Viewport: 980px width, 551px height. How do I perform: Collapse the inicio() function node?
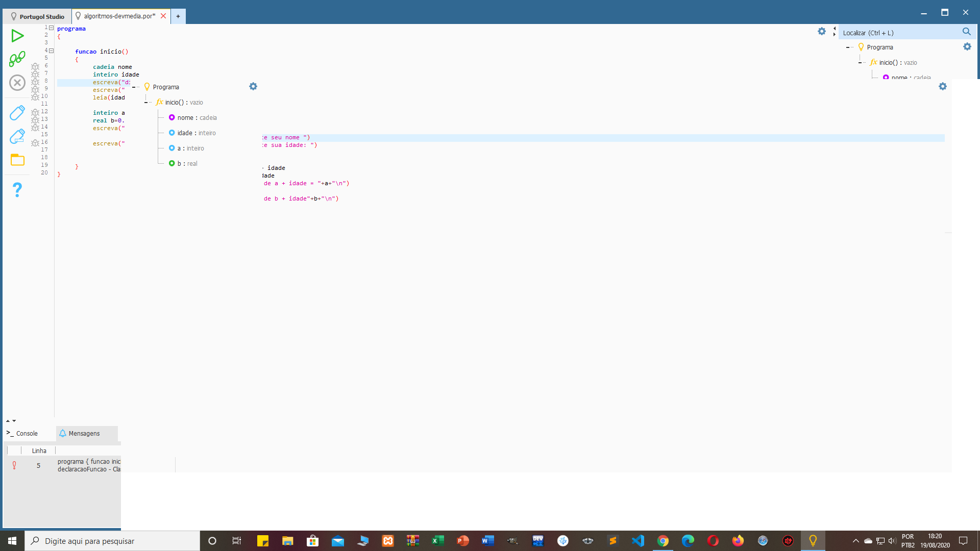coord(860,62)
